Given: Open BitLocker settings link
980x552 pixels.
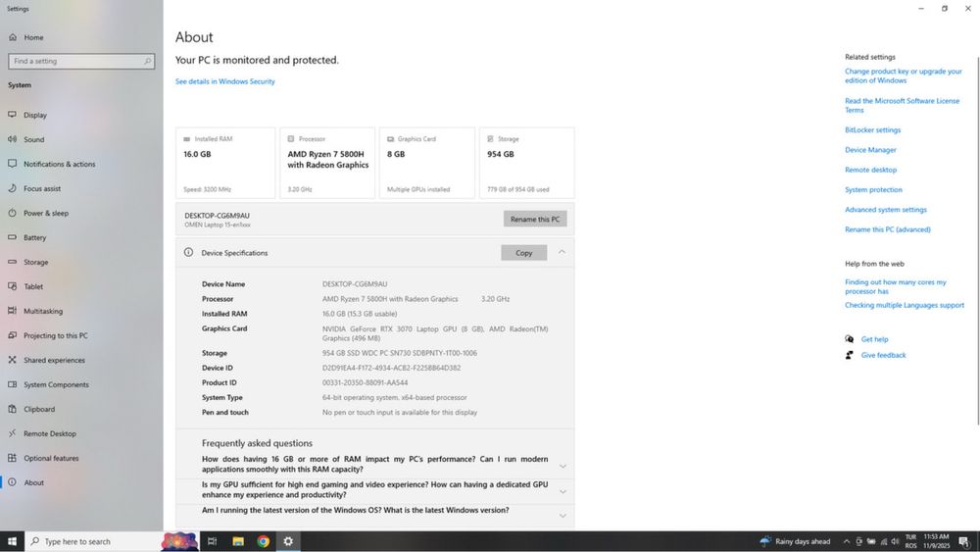Looking at the screenshot, I should coord(872,130).
